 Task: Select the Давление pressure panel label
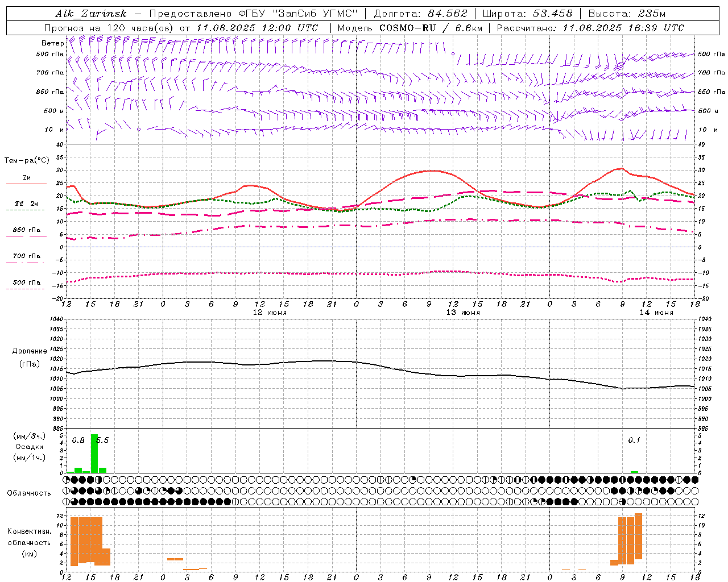coord(30,351)
